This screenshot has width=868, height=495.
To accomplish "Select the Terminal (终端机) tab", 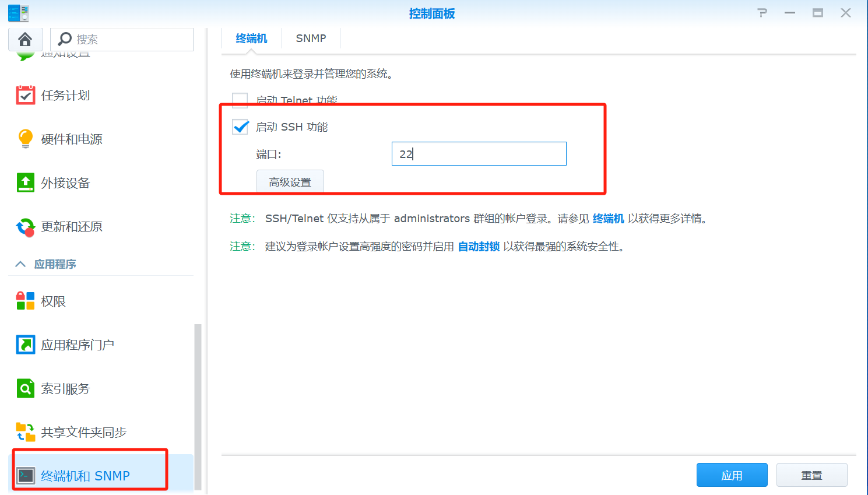I will pos(251,38).
